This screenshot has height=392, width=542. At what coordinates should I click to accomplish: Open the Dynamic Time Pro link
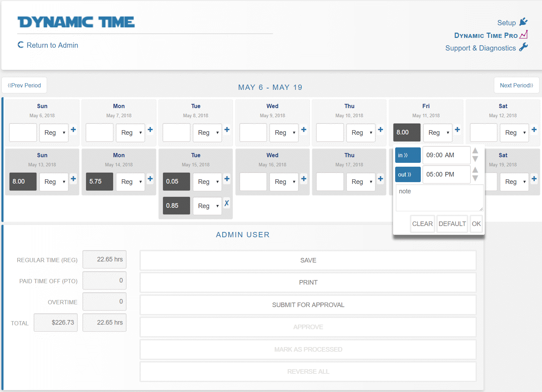coord(486,35)
